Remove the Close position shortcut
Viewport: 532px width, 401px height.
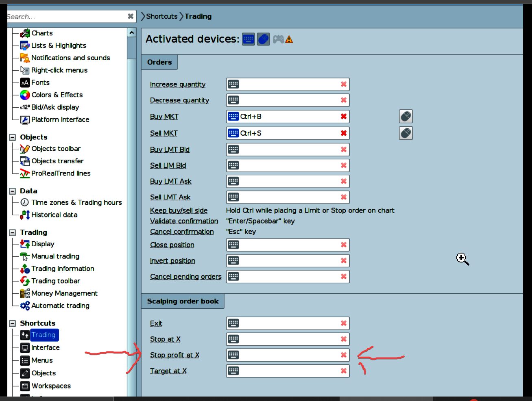pos(344,245)
